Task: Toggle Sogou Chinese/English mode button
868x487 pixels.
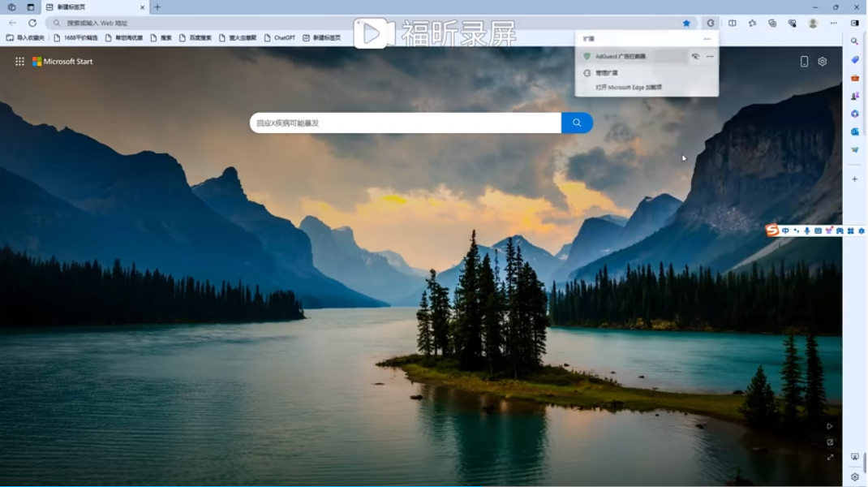Action: (x=785, y=231)
